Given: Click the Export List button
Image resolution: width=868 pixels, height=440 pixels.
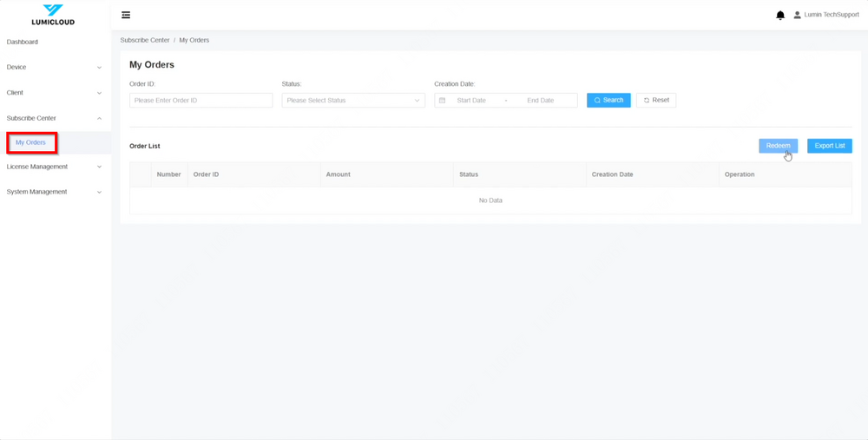Looking at the screenshot, I should 829,146.
